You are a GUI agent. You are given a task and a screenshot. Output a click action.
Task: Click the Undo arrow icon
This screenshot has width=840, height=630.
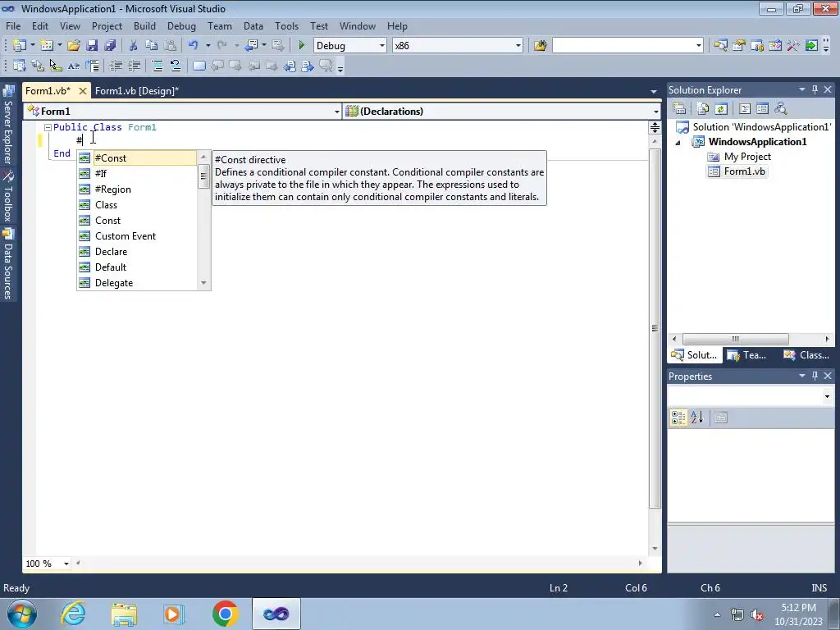click(194, 46)
